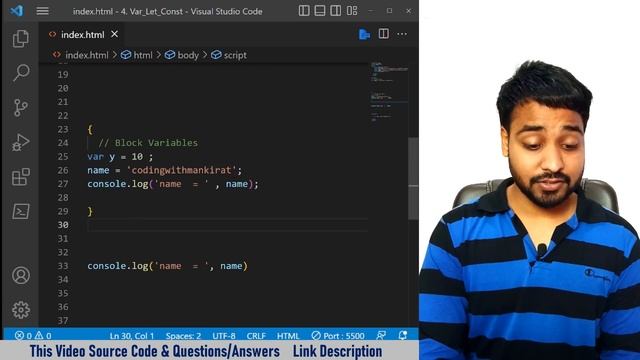Open the Manage gear icon

tap(21, 310)
